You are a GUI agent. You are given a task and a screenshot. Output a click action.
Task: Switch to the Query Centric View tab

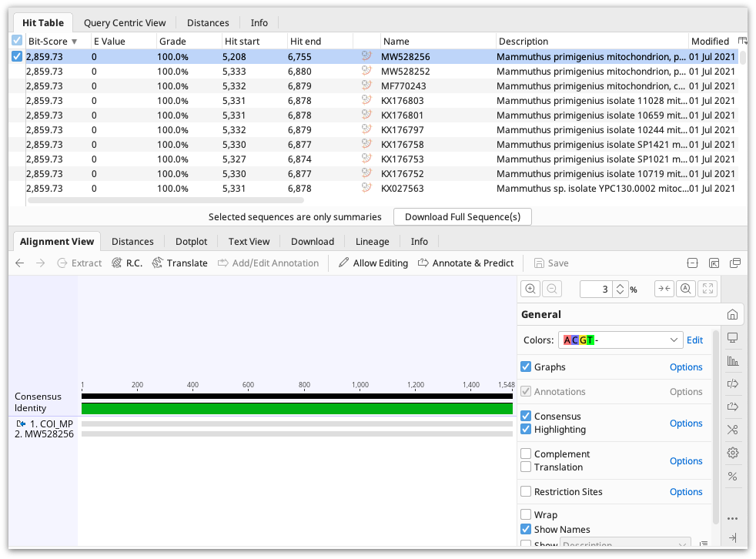[x=125, y=22]
